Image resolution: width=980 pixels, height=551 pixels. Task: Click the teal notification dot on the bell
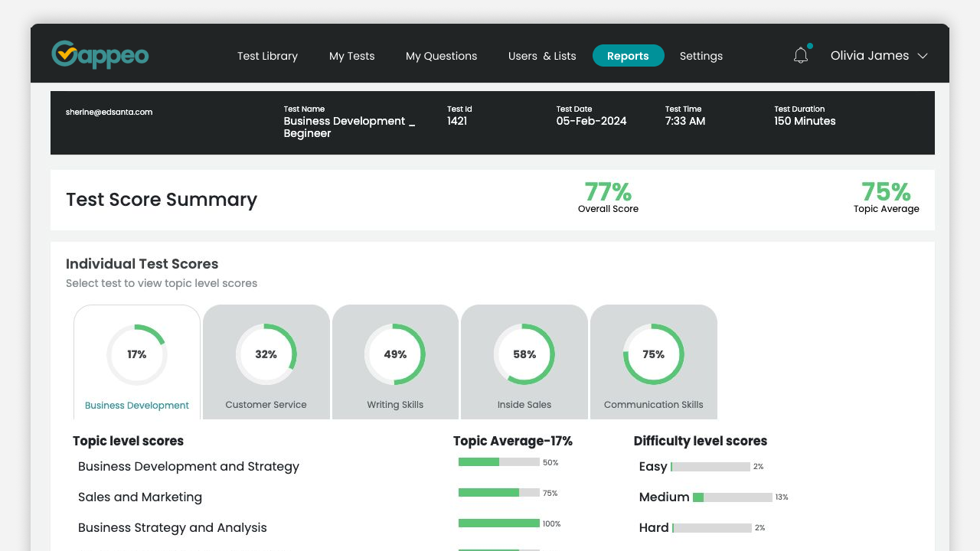(x=809, y=46)
